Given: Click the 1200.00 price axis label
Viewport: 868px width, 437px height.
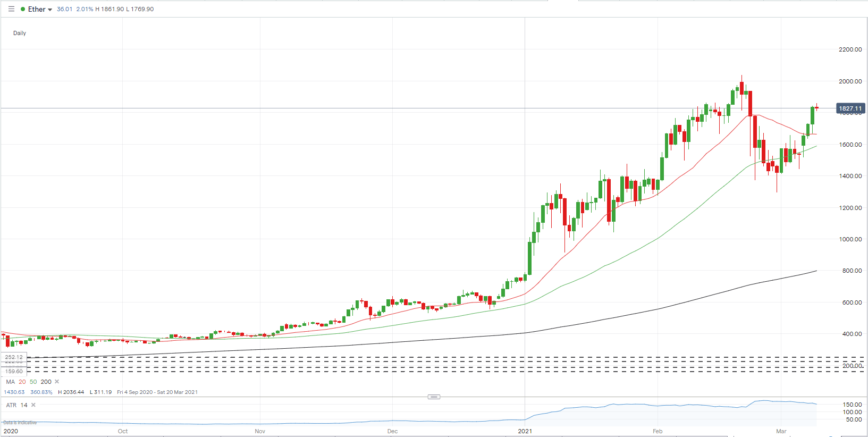Looking at the screenshot, I should tap(850, 208).
